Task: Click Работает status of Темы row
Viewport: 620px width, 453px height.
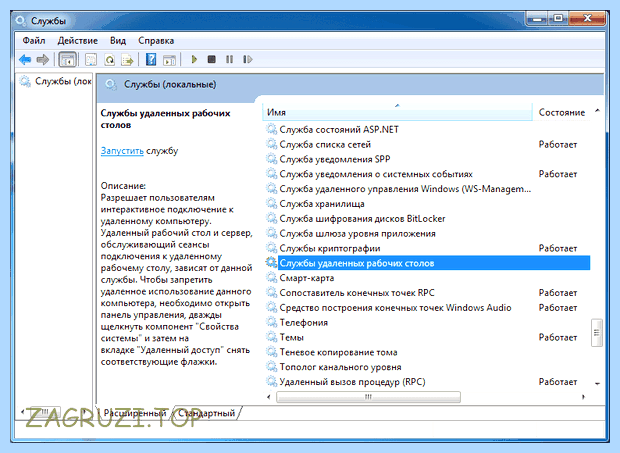Action: 558,338
